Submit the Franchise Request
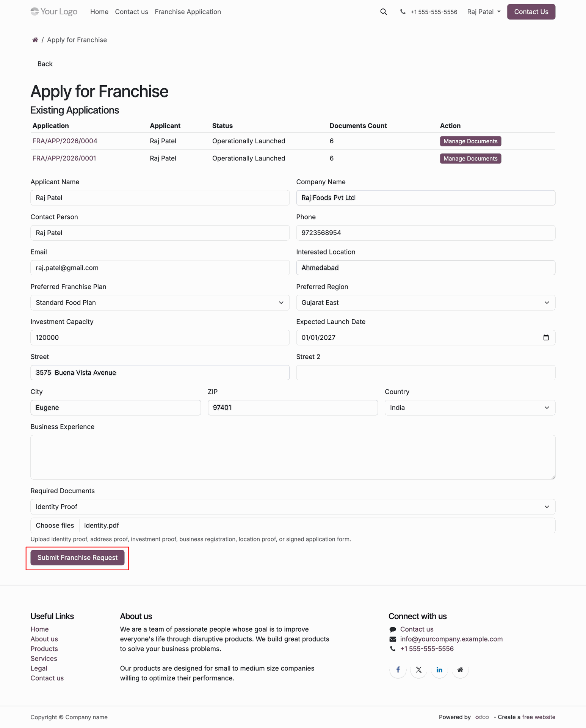This screenshot has width=586, height=728. point(77,557)
